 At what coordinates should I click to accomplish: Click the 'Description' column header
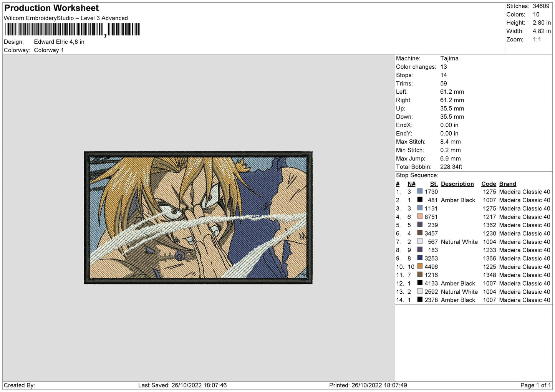(457, 184)
